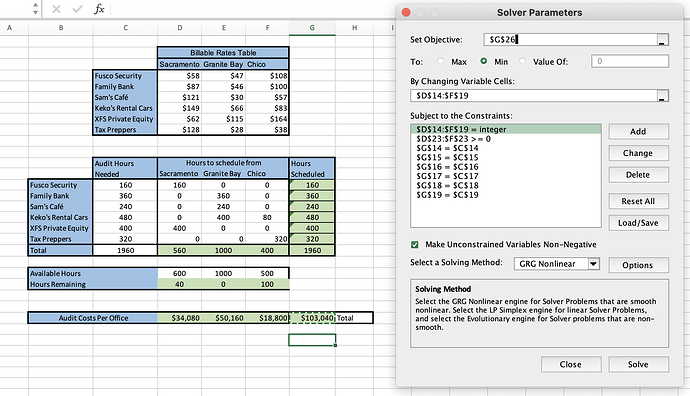Click the Value Of number field
This screenshot has height=396, width=690.
630,61
